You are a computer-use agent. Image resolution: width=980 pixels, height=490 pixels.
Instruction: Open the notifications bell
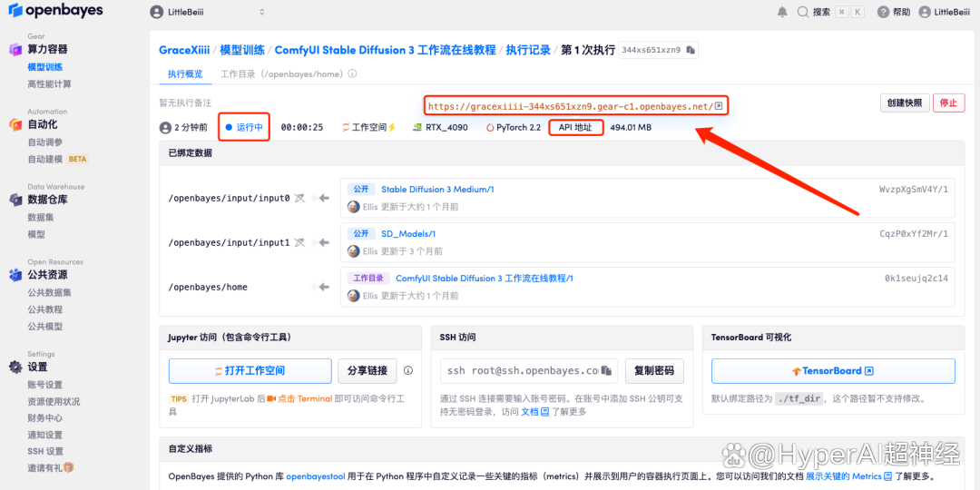click(x=782, y=12)
